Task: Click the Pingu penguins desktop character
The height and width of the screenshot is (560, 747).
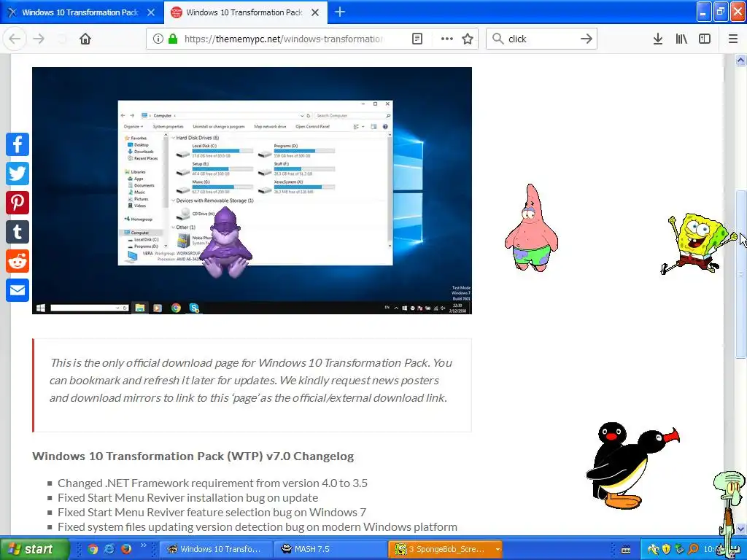Action: click(x=632, y=466)
